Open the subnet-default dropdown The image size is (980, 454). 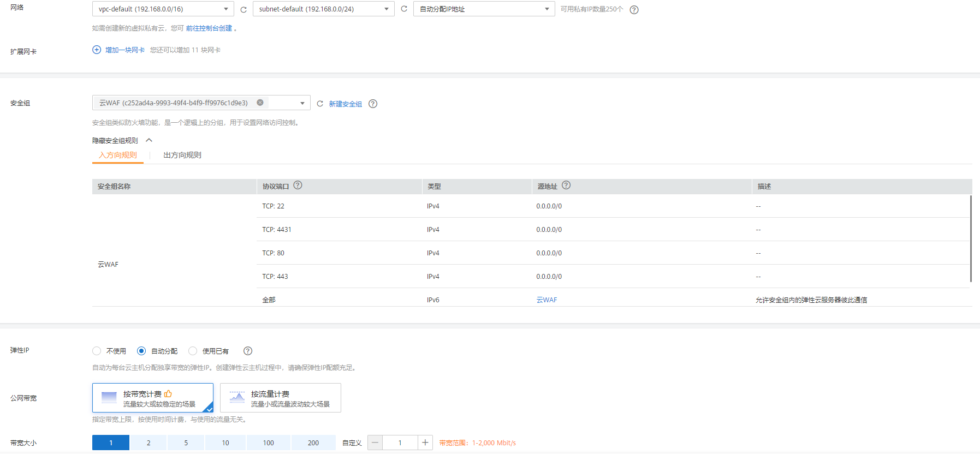[323, 9]
